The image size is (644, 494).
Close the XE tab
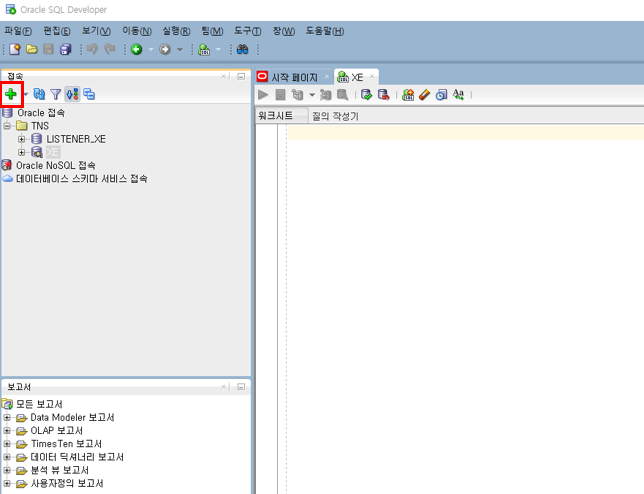pos(372,76)
